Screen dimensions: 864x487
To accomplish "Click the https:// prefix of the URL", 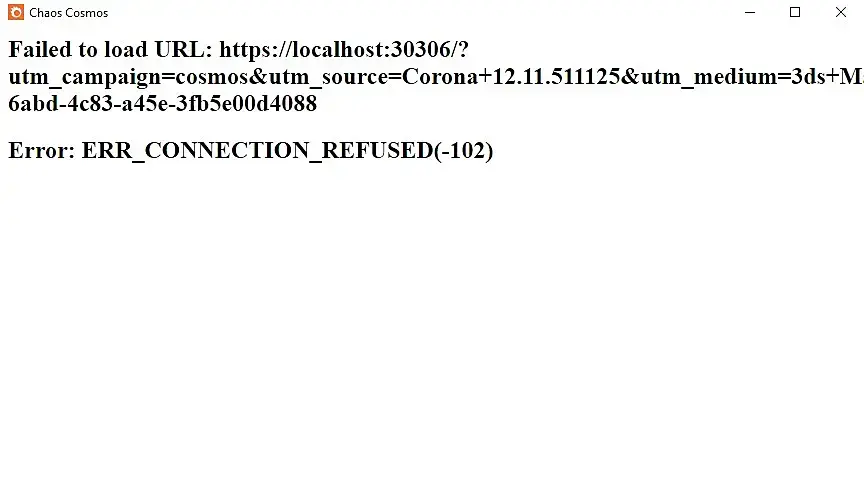I will click(255, 50).
